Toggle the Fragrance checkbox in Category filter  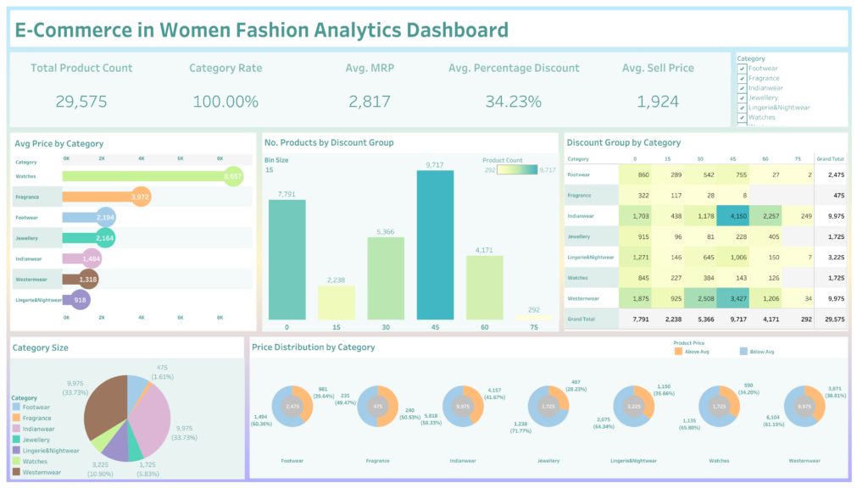pyautogui.click(x=743, y=78)
